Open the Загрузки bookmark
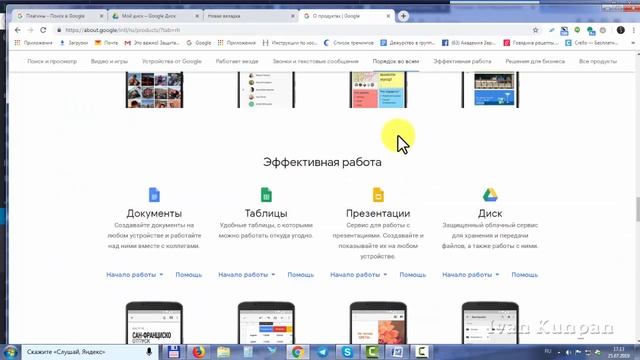640x360 pixels. pos(74,42)
